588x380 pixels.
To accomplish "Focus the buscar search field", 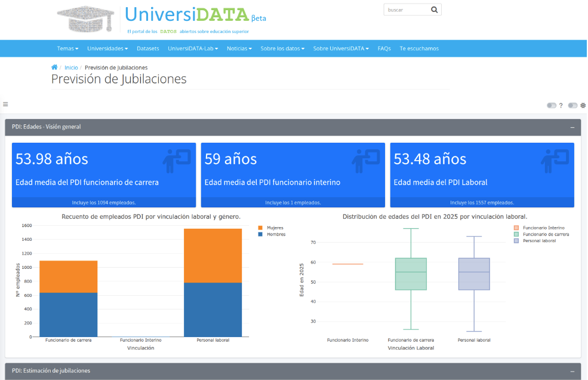I will [x=406, y=10].
